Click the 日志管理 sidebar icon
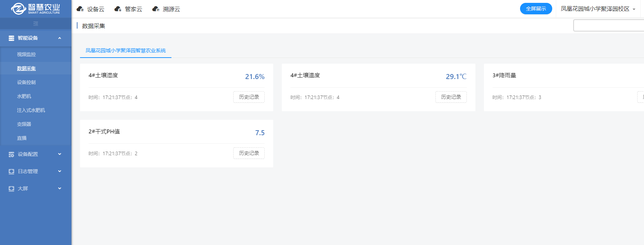This screenshot has height=245, width=644. [11, 172]
